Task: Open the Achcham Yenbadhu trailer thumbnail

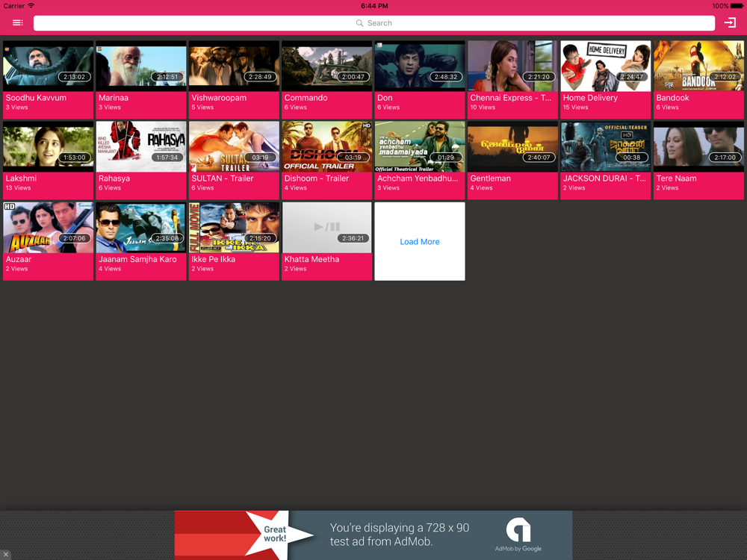Action: [420, 146]
